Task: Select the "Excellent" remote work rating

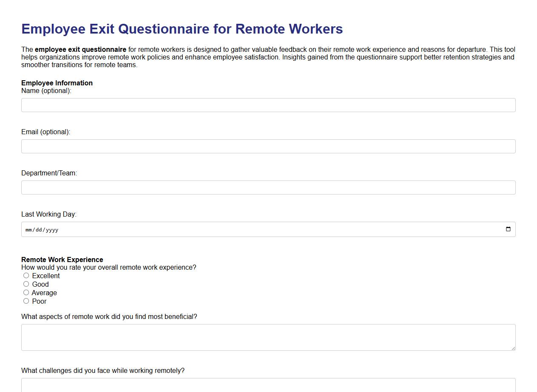Action: click(x=26, y=276)
